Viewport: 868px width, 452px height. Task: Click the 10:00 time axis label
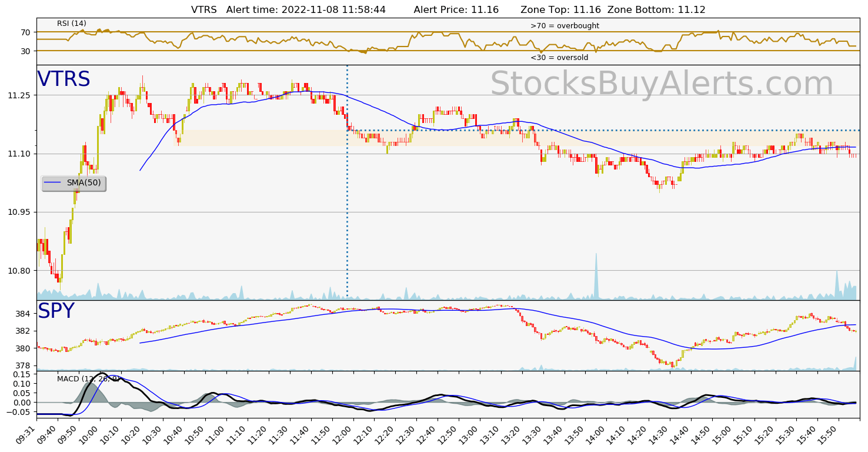[x=89, y=434]
